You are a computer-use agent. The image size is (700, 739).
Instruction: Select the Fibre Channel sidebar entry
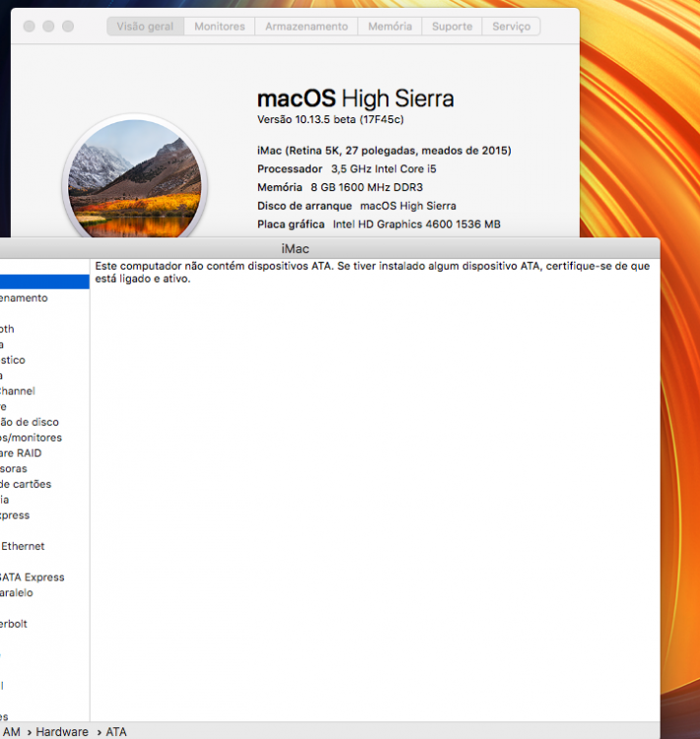18,391
